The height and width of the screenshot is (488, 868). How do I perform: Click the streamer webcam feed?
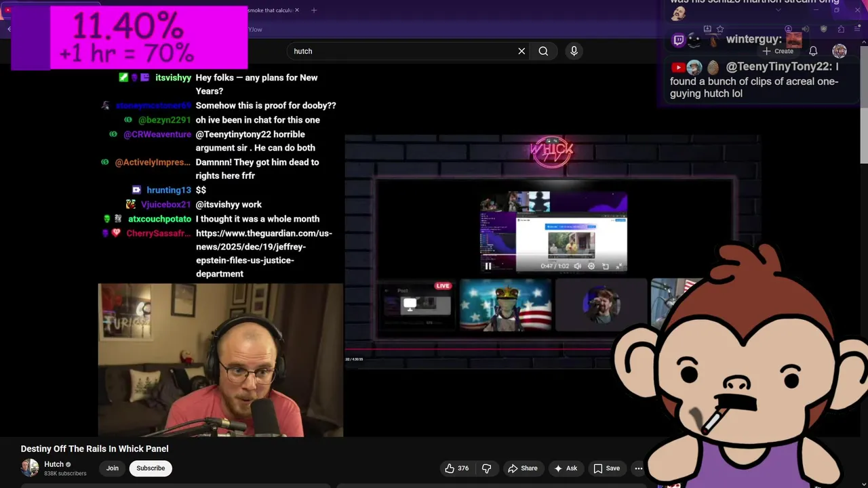pos(221,360)
